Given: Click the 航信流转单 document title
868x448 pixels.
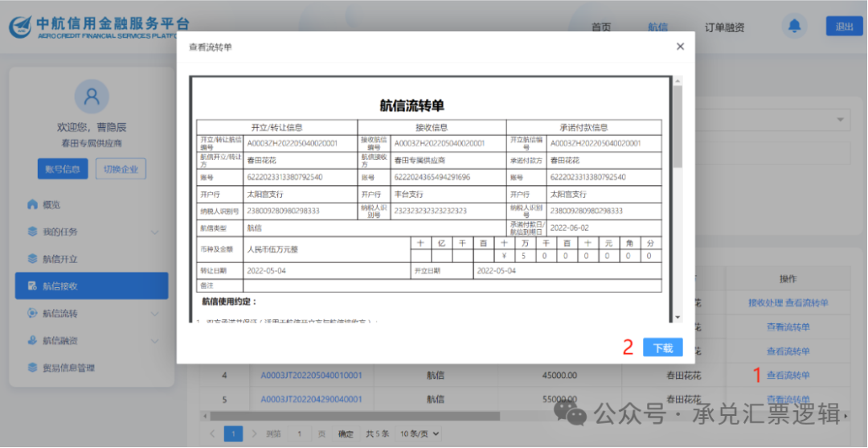Looking at the screenshot, I should (411, 106).
